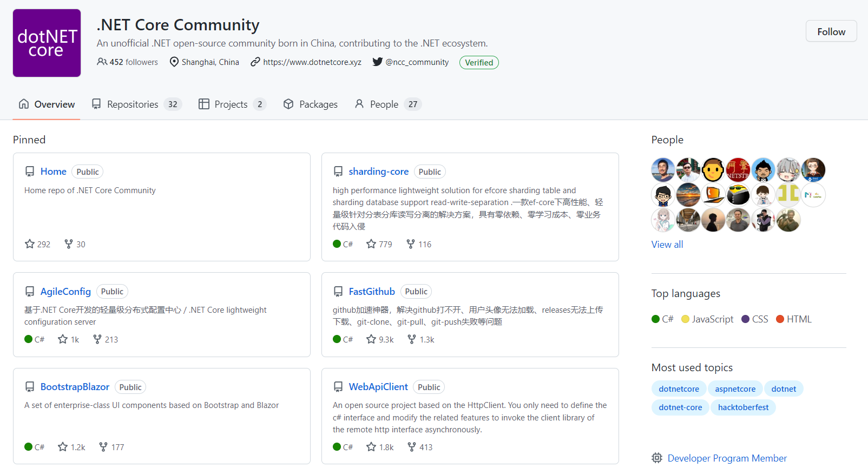View the 30 forks of Home repo
This screenshot has height=474, width=868.
point(75,244)
